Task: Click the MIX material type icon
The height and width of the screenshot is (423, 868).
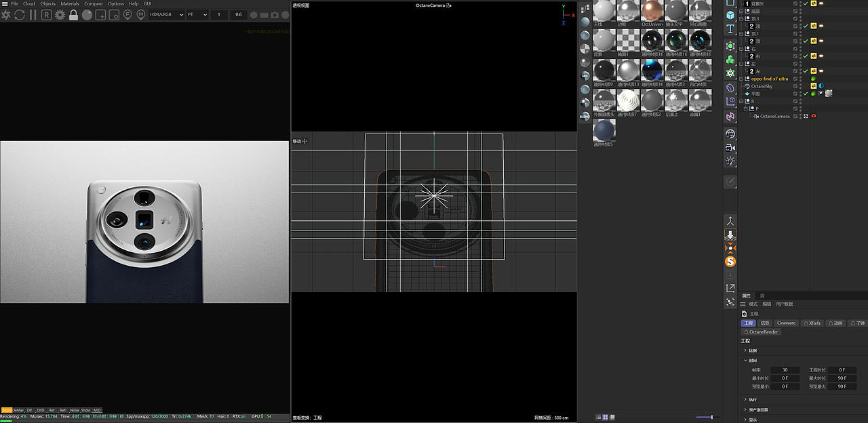Action: 585,76
